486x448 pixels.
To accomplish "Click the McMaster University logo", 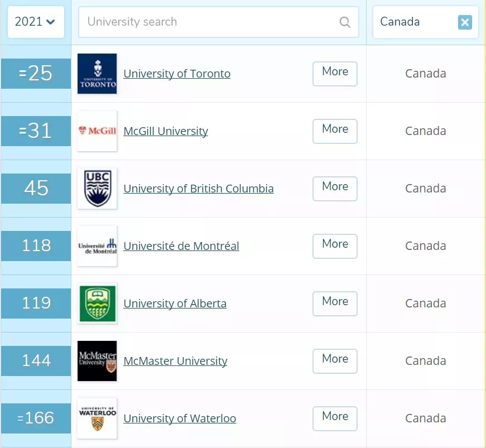I will click(x=97, y=361).
